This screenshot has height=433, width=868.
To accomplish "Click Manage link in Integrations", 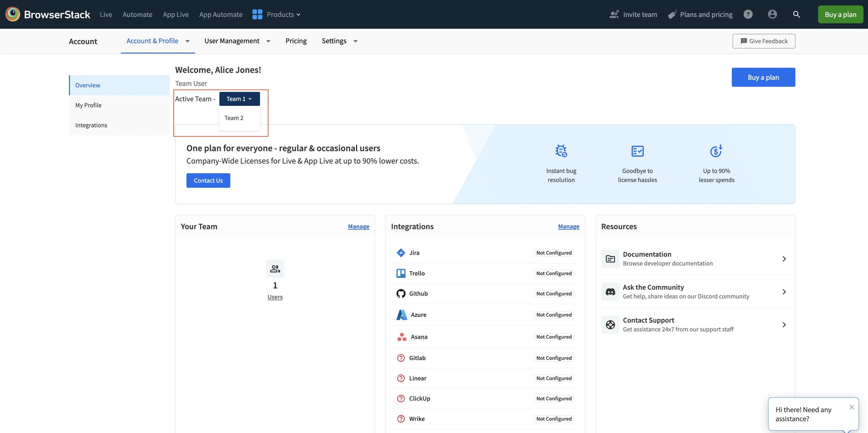I will click(x=568, y=226).
